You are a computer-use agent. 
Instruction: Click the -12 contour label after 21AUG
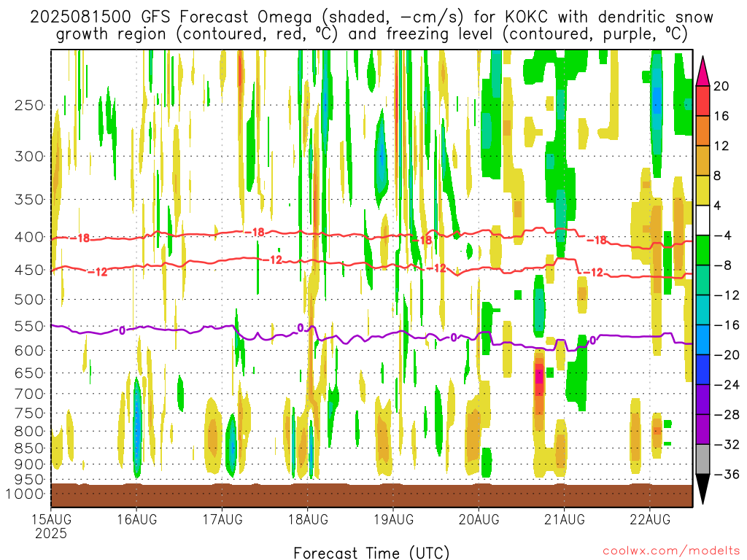click(593, 273)
